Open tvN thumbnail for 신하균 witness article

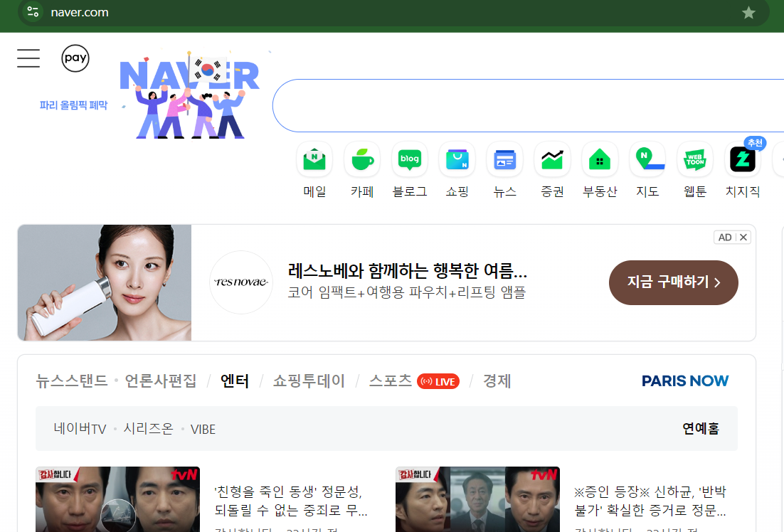coord(477,499)
